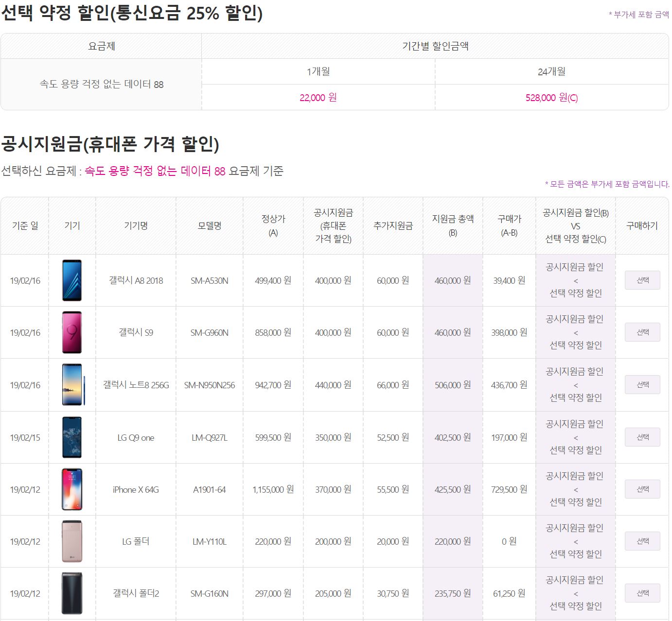
Task: Click total subsidy 402,500 원
Action: tap(453, 437)
